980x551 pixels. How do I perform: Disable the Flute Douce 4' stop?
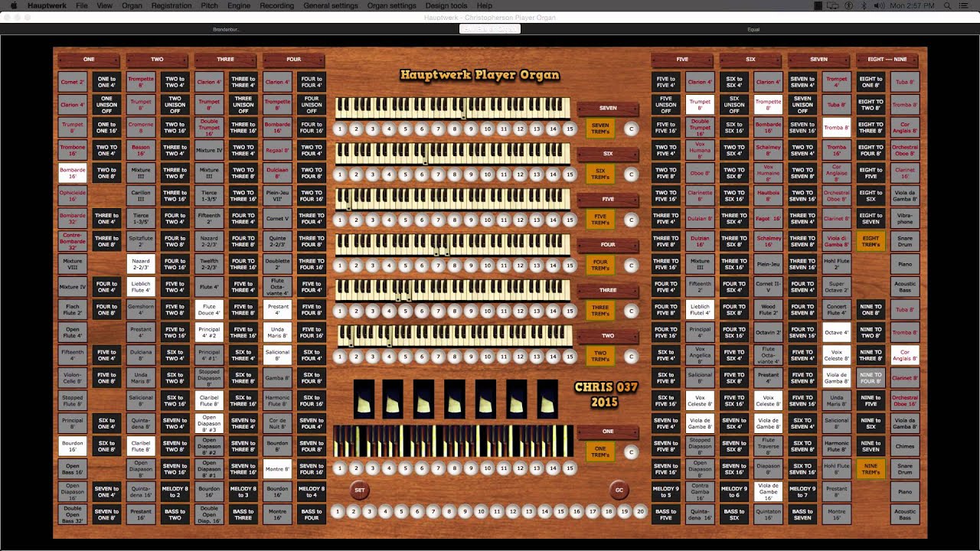click(209, 309)
